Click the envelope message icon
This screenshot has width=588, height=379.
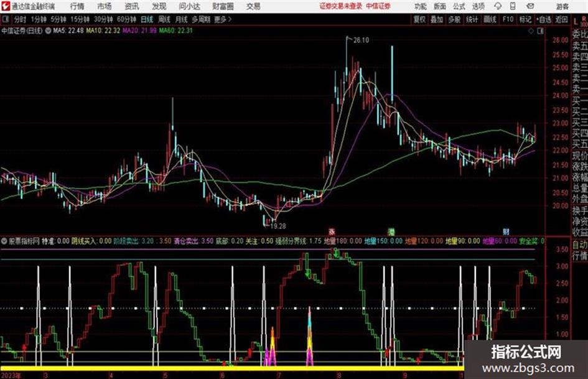click(x=530, y=6)
